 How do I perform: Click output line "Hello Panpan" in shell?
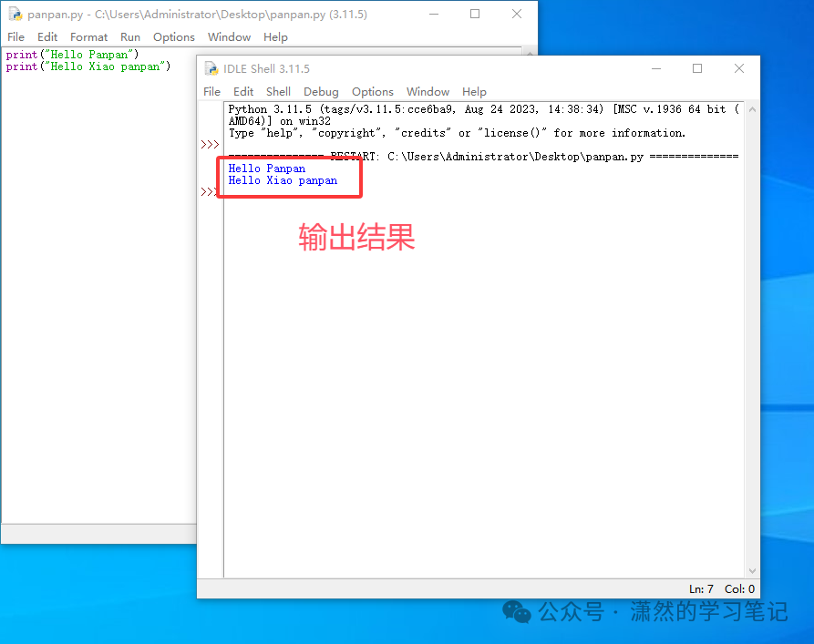pos(267,169)
